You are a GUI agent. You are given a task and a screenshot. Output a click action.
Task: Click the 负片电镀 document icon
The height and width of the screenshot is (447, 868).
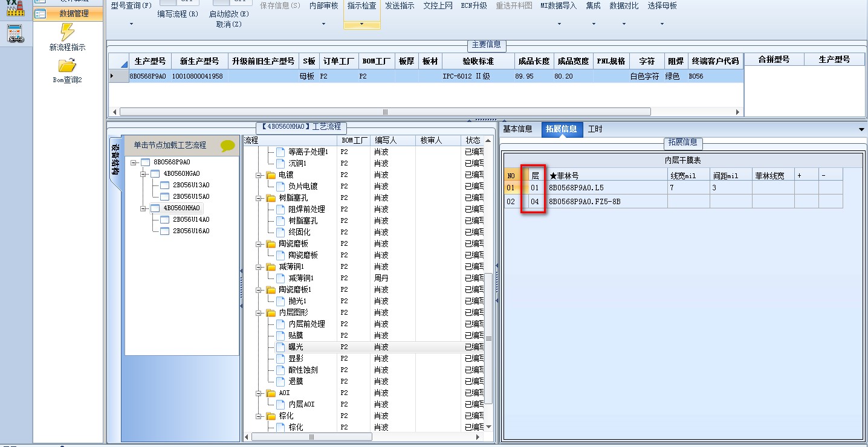(280, 186)
